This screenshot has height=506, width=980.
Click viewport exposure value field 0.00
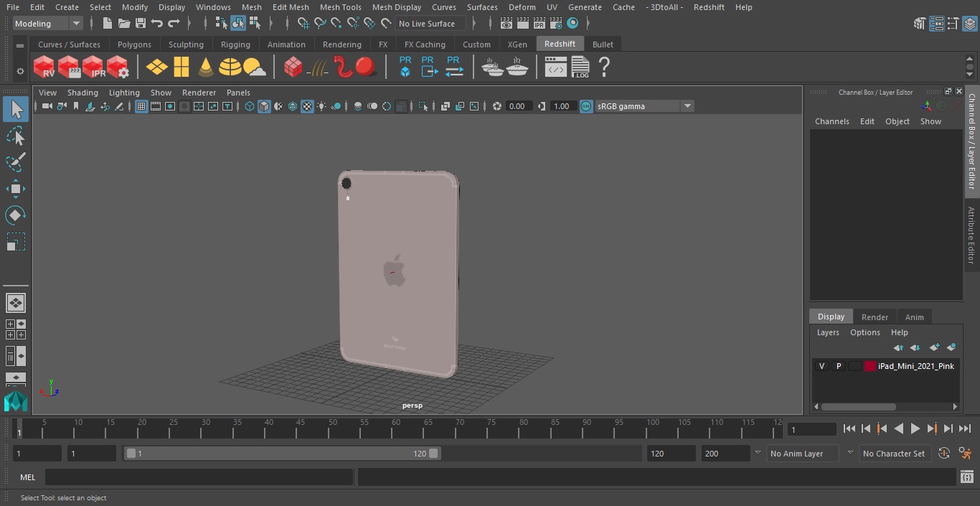click(x=518, y=106)
